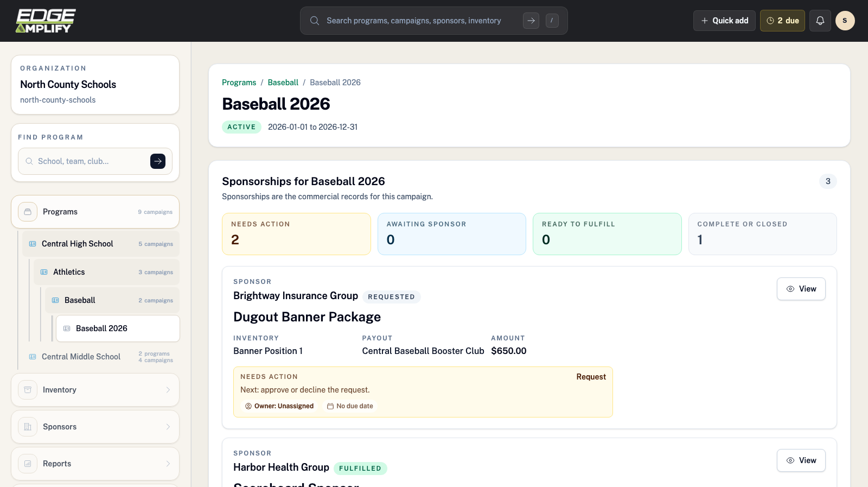
Task: Click the Brightway Insurance Group name
Action: (296, 296)
